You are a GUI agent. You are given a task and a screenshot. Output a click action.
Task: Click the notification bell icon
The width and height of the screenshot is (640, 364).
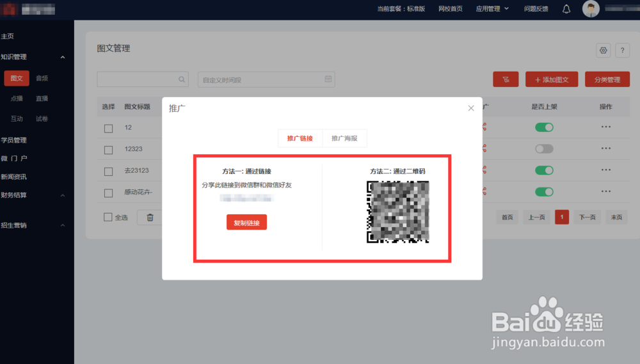coord(566,9)
